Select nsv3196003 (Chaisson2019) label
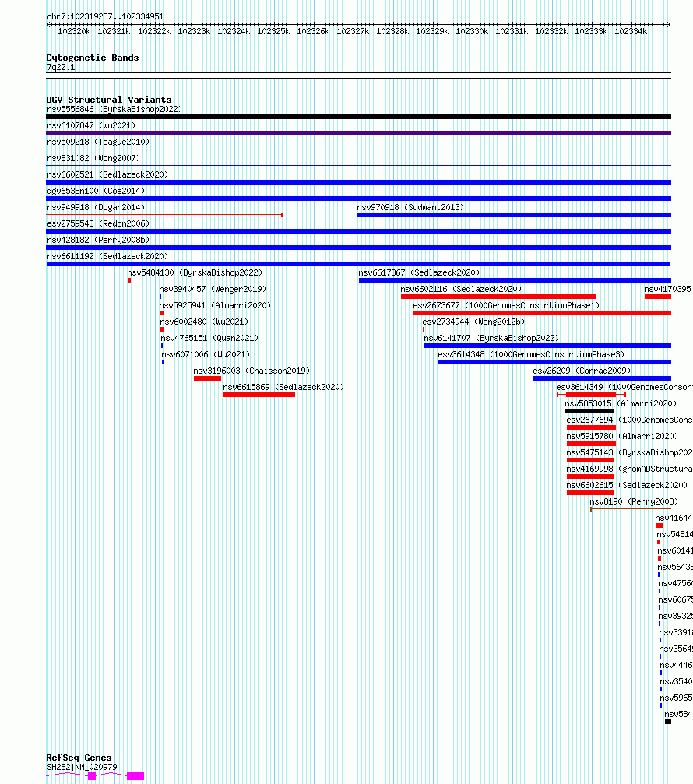 [x=252, y=371]
